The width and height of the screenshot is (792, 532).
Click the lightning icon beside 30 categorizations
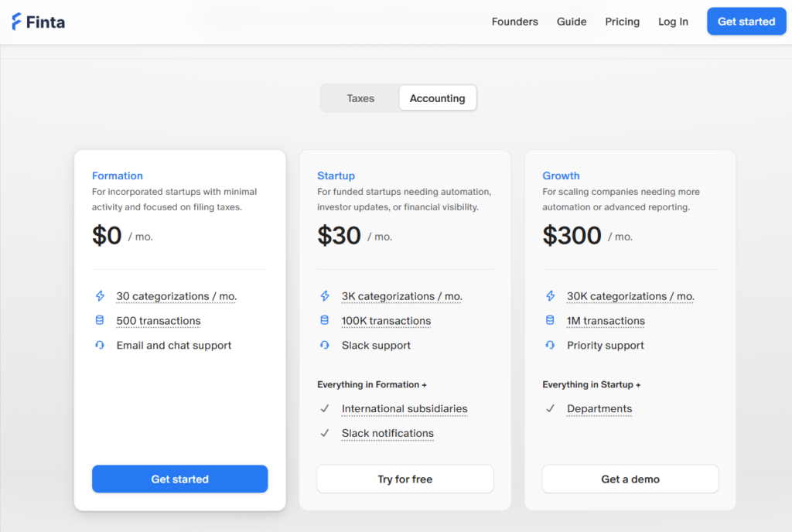pos(99,295)
